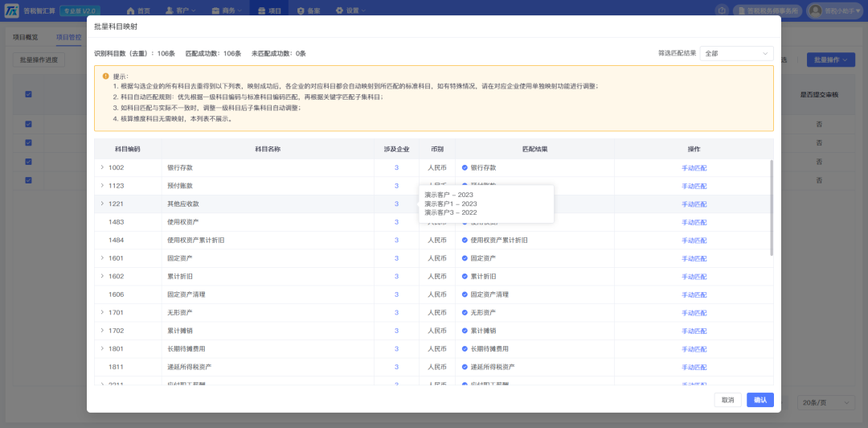Screen dimensions: 868x428
Task: Click the help question mark icon in header
Action: click(x=721, y=10)
